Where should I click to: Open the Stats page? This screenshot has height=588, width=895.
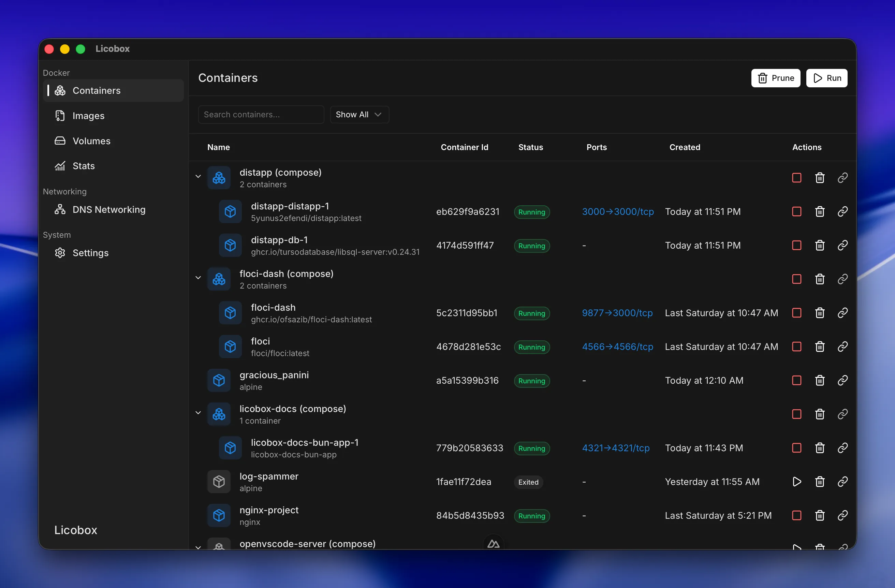coord(113,166)
